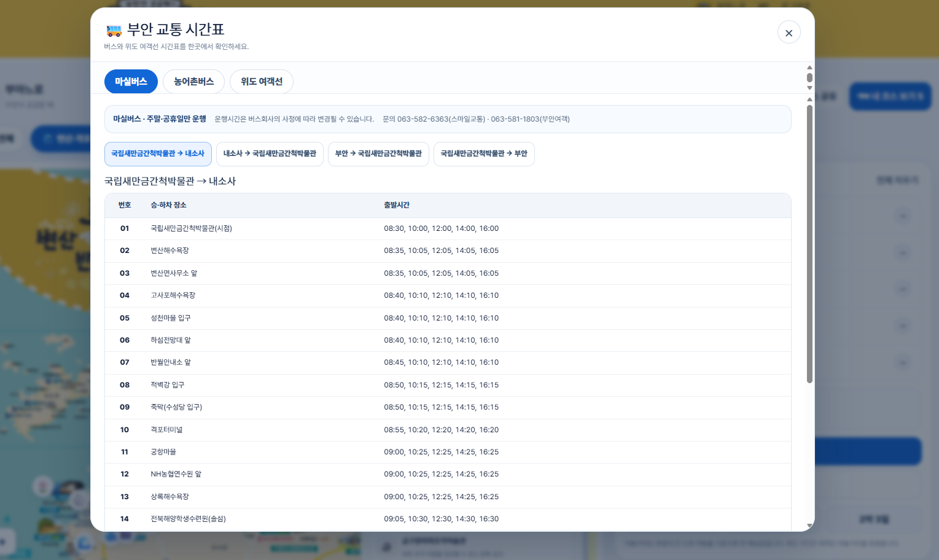Viewport: 939px width, 560px height.
Task: Click the 궁항마을 stop row
Action: (448, 452)
